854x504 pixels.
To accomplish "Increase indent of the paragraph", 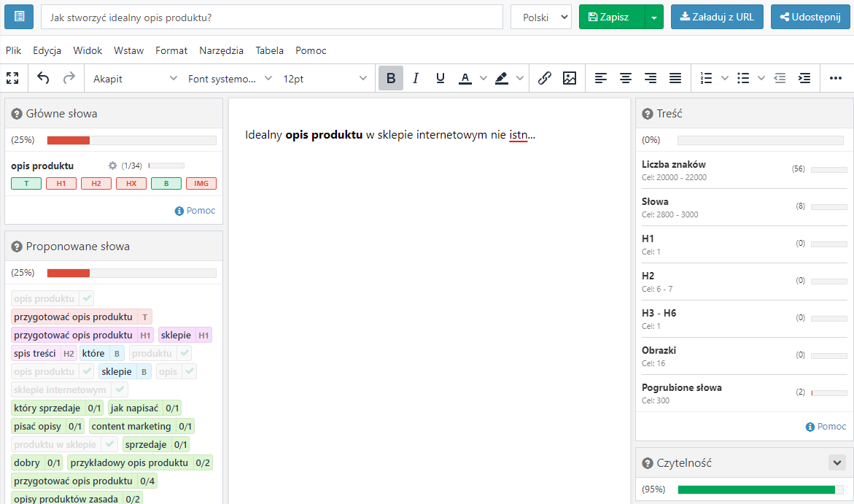I will (804, 79).
